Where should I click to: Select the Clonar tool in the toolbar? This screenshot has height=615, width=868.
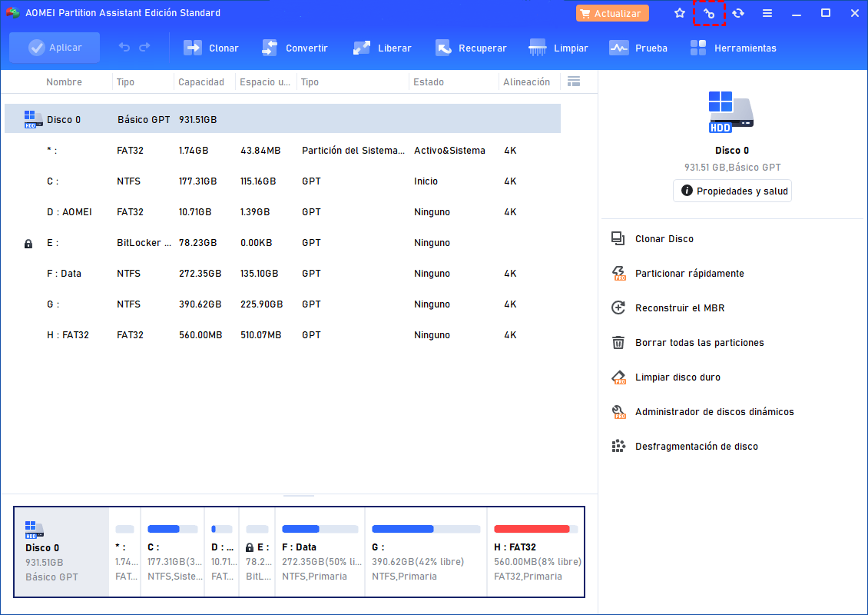(x=210, y=47)
